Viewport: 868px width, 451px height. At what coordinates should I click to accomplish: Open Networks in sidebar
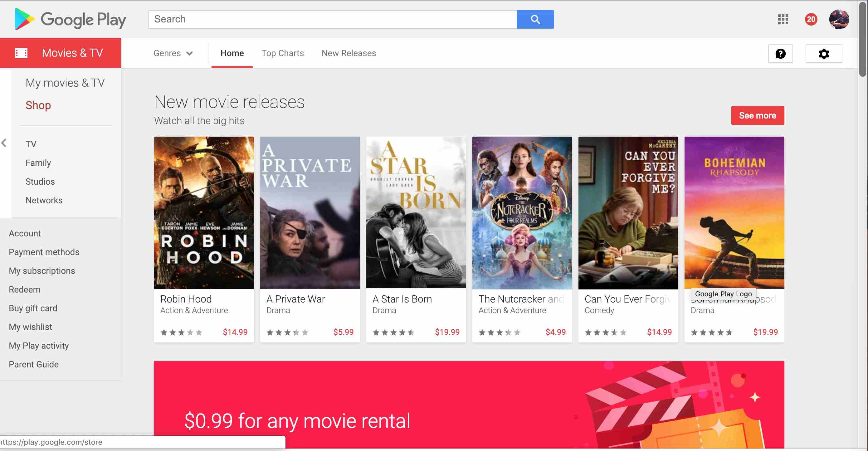click(x=44, y=200)
